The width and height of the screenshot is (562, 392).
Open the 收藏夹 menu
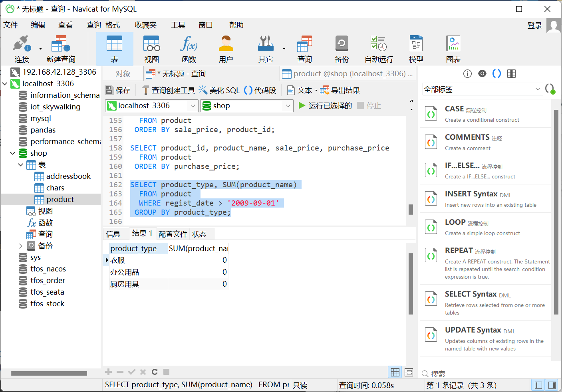(146, 25)
